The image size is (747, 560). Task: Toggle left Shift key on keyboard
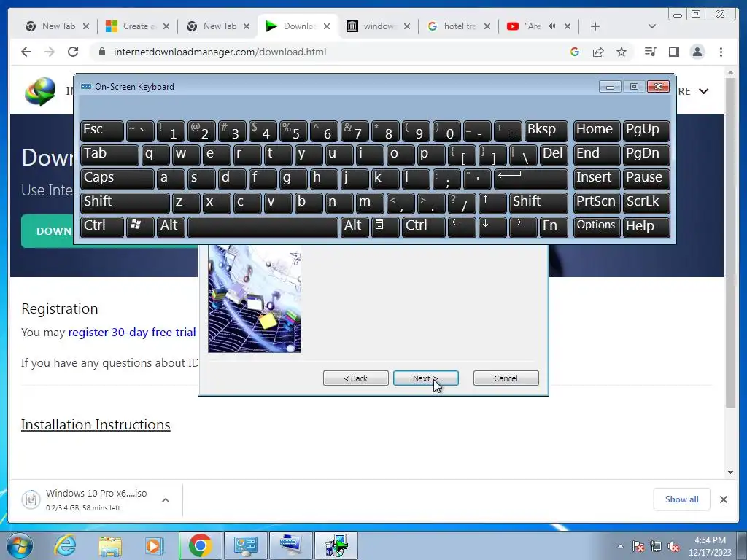(x=125, y=203)
